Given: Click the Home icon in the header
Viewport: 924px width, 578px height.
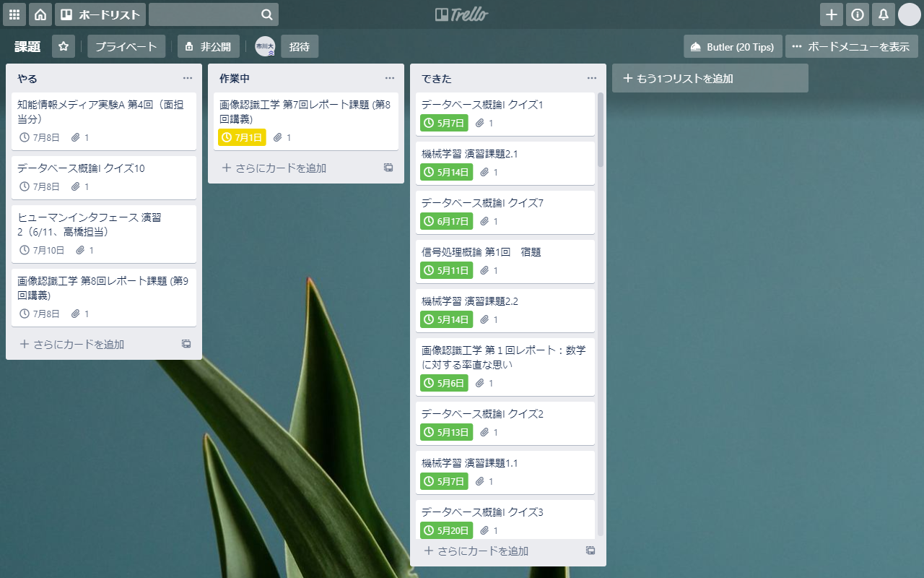Looking at the screenshot, I should [40, 14].
